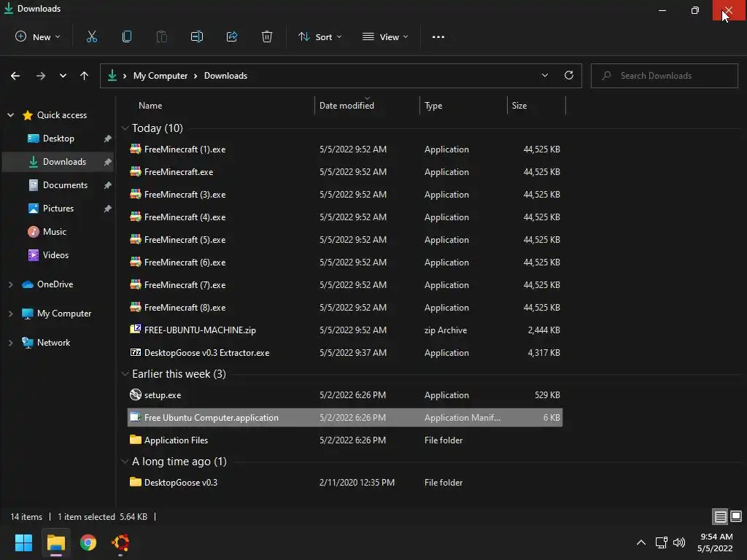Go back with the left arrow
The image size is (747, 560).
(x=15, y=76)
